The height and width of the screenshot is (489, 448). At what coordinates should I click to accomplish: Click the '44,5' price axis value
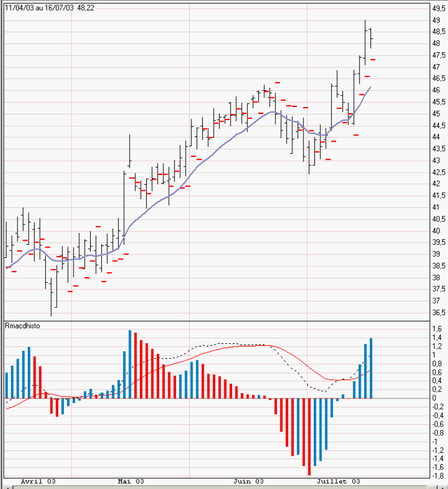(x=438, y=125)
